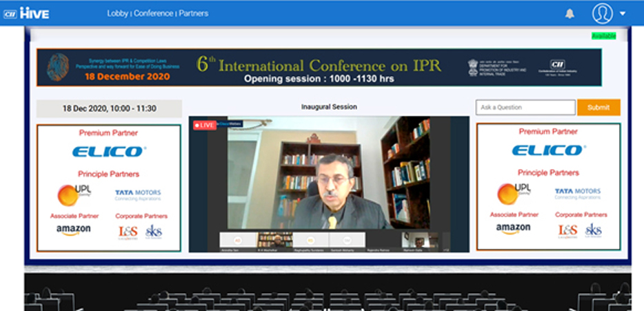Focus the Ask a Question field

[525, 107]
